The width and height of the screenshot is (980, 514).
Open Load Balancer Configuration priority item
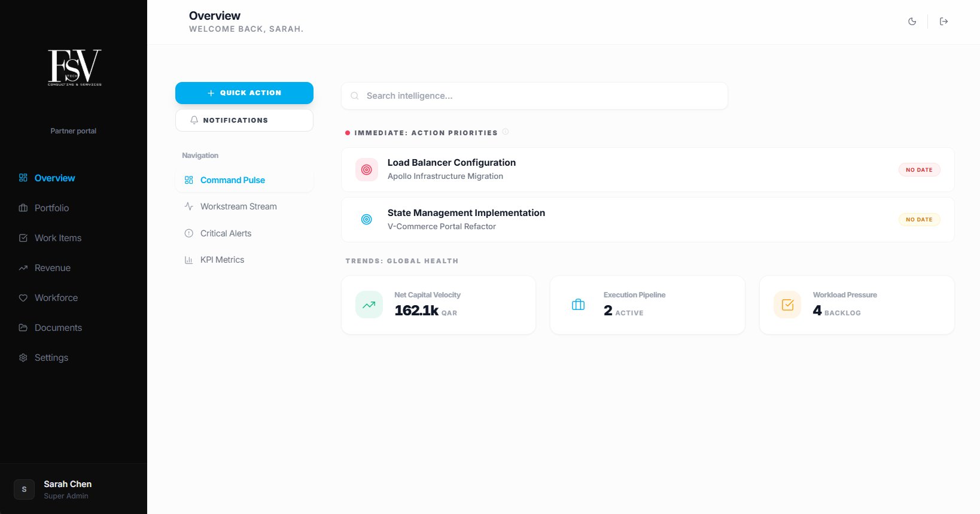[x=647, y=169]
